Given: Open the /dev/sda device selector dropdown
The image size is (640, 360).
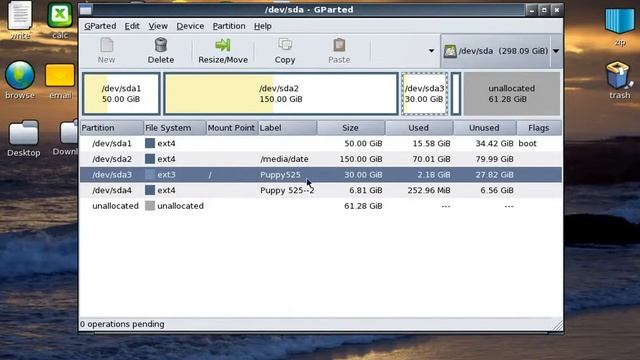Looking at the screenshot, I should pyautogui.click(x=556, y=51).
